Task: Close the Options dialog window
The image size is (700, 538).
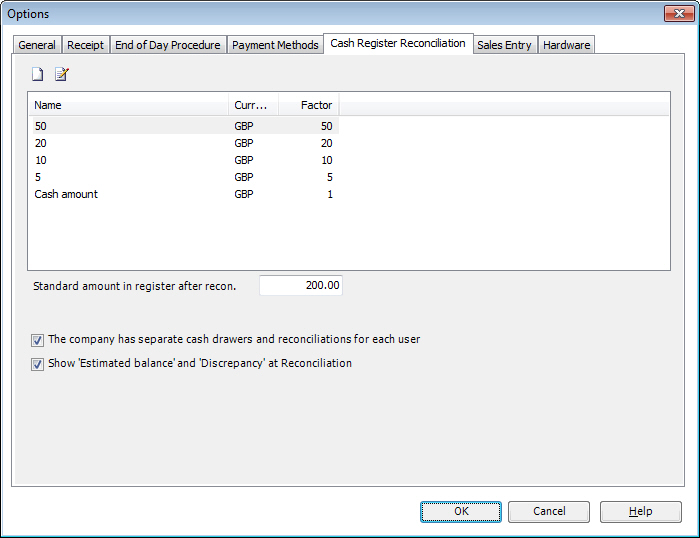Action: (678, 13)
